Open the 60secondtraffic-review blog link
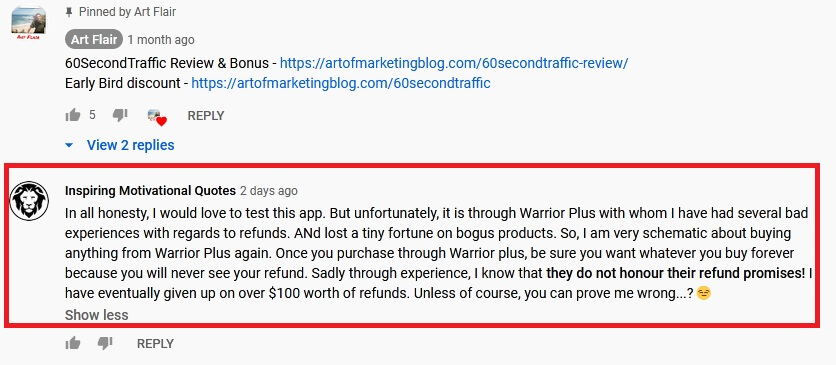Image resolution: width=836 pixels, height=365 pixels. tap(454, 63)
